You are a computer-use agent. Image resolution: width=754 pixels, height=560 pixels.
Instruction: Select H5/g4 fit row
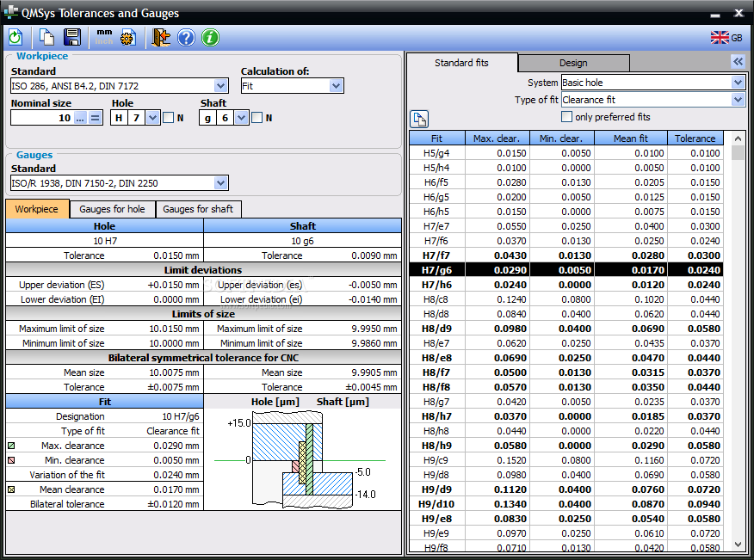coord(566,153)
